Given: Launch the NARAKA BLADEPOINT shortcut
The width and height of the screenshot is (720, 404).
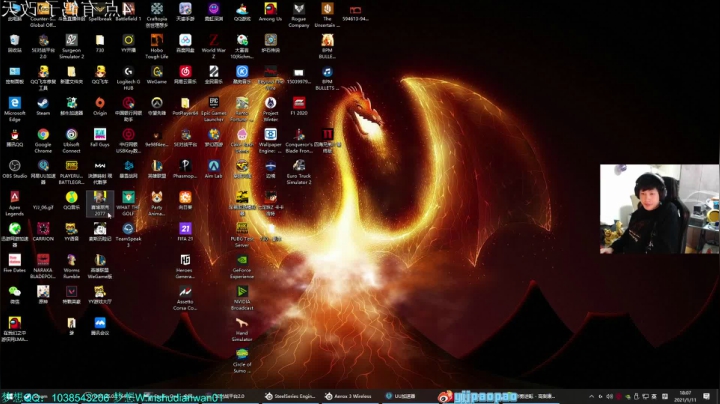Looking at the screenshot, I should click(x=43, y=266).
